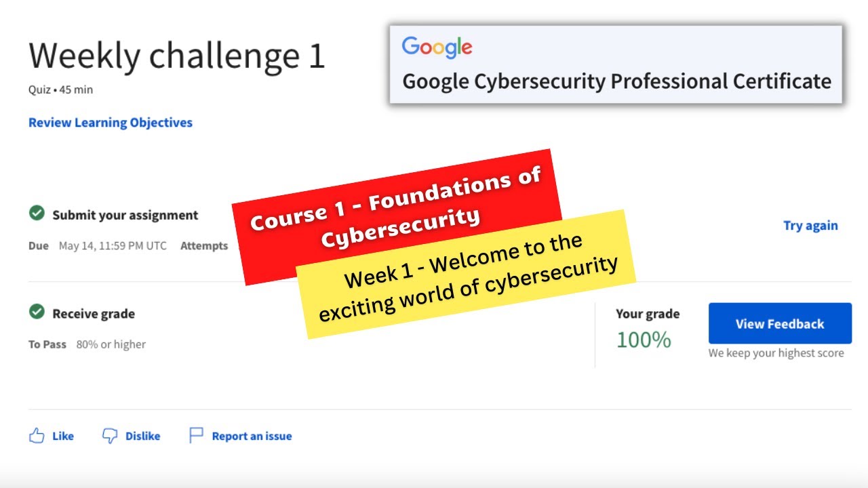
Task: Click the Weekly challenge 1 heading
Action: [177, 56]
